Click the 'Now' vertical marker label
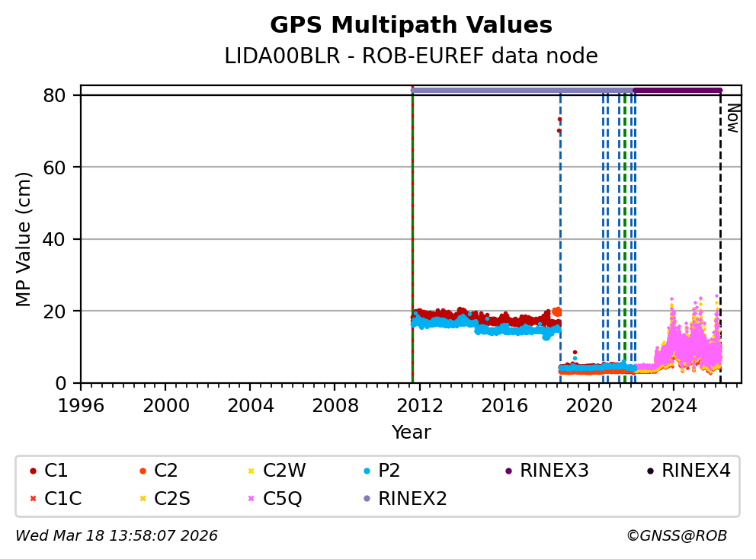The width and height of the screenshot is (756, 559). [732, 118]
